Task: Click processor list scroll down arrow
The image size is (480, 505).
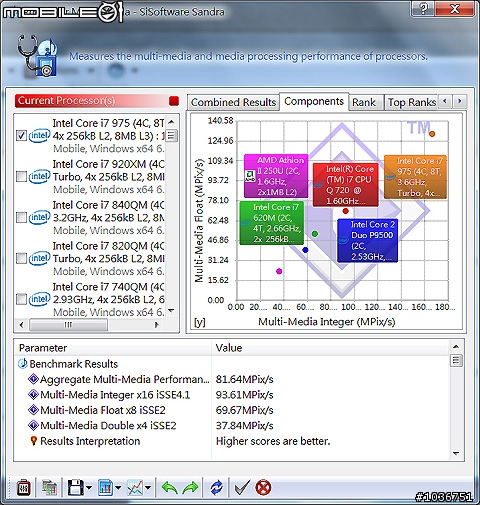Action: point(171,311)
